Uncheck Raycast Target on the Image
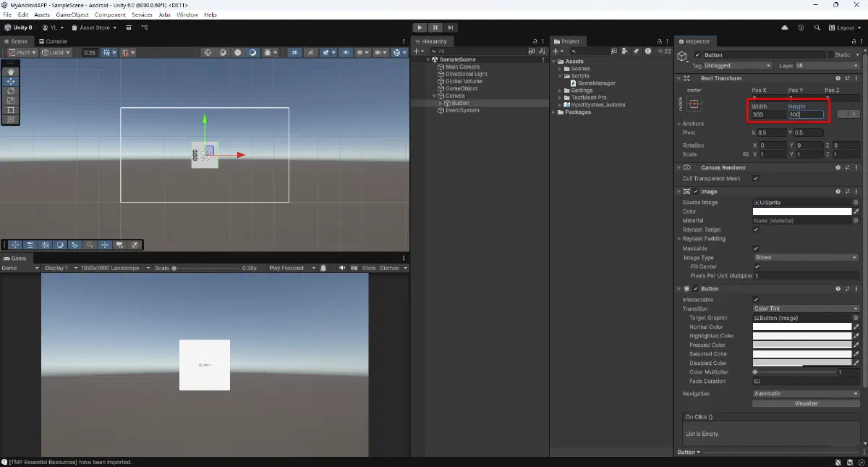 pos(756,230)
